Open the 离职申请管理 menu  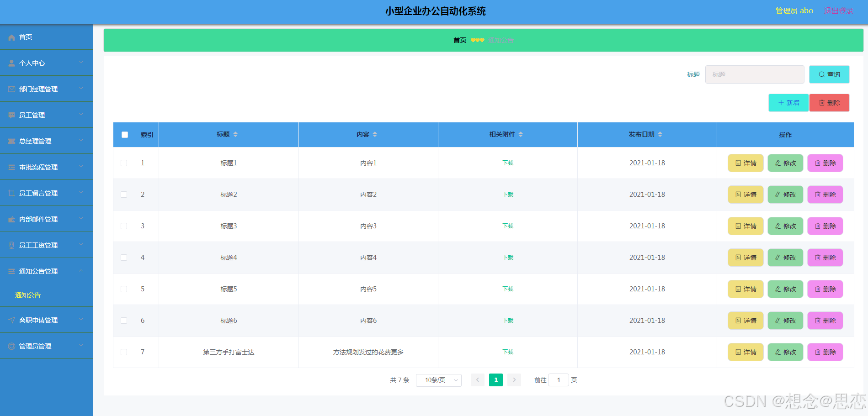46,320
